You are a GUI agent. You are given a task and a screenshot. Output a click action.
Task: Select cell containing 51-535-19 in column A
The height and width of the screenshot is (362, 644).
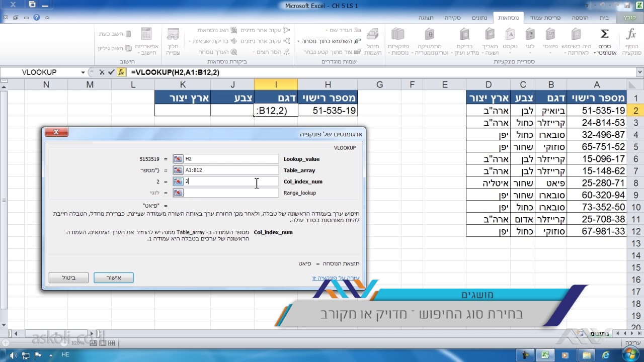click(x=597, y=111)
